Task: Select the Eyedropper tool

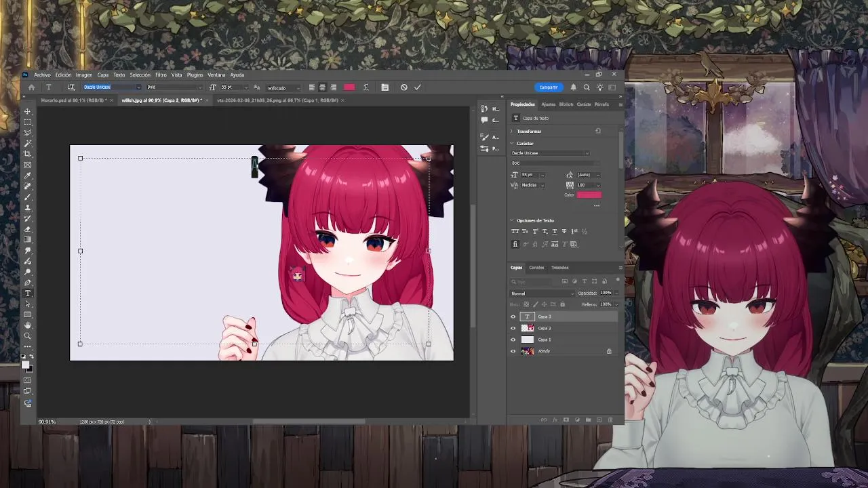Action: click(x=28, y=176)
